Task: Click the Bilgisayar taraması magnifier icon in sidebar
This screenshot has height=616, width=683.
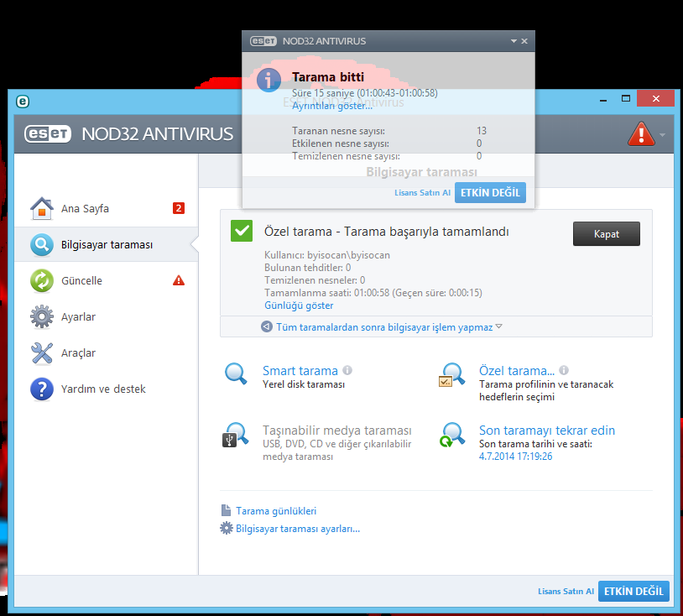Action: (x=42, y=244)
